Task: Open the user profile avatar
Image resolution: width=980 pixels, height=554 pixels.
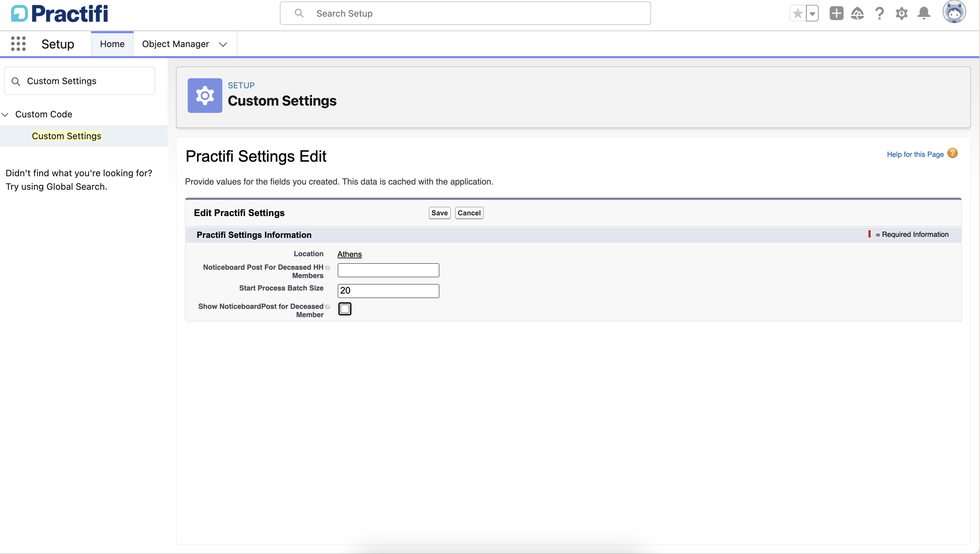Action: point(954,12)
